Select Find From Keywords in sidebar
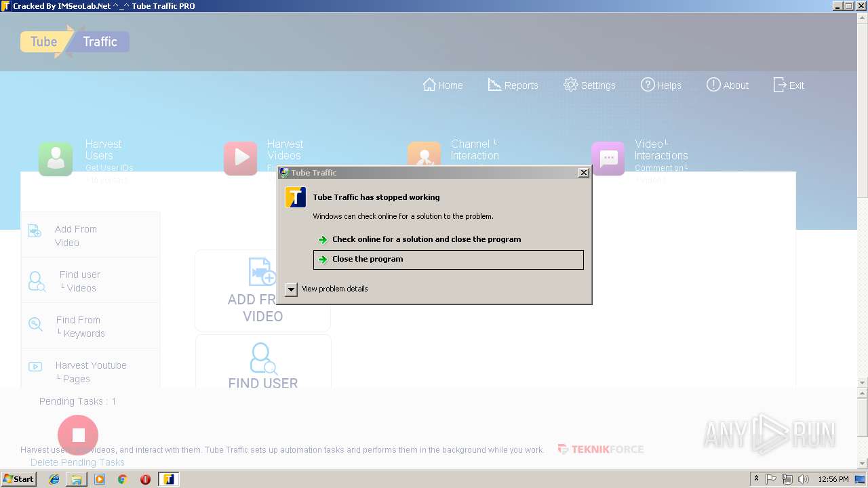868x488 pixels. 90,326
